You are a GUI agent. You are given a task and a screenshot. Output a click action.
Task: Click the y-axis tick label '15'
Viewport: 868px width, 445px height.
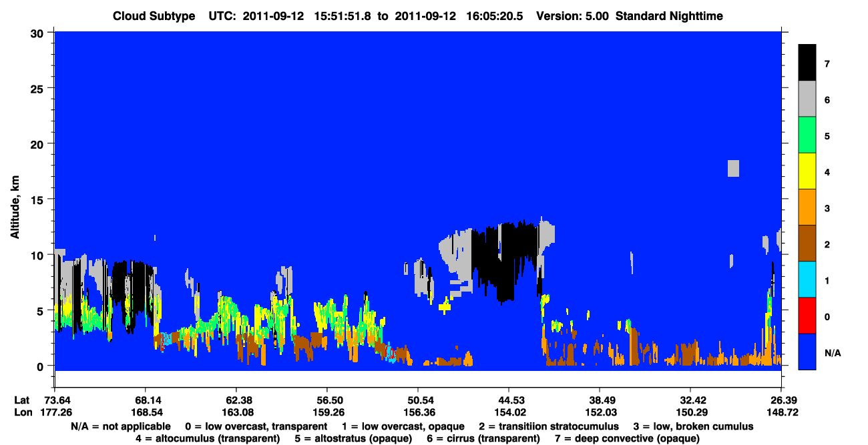39,199
